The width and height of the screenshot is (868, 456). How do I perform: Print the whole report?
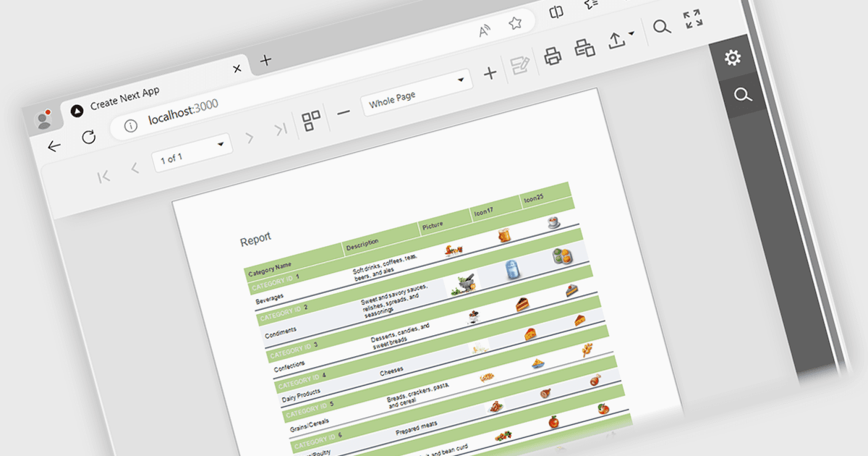(553, 56)
